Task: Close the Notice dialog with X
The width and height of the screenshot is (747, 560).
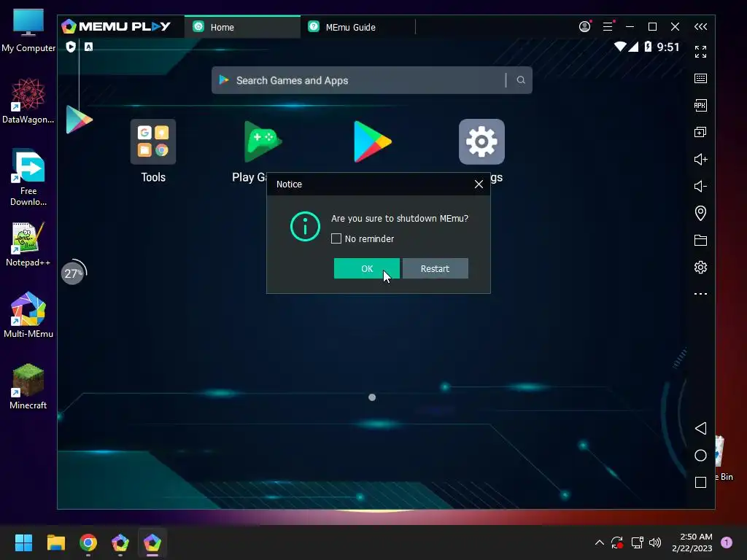Action: [479, 184]
